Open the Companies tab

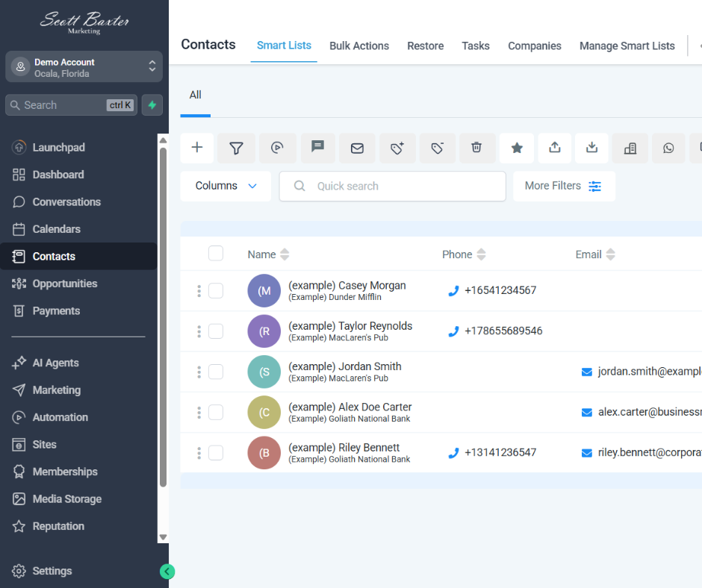[x=535, y=46]
